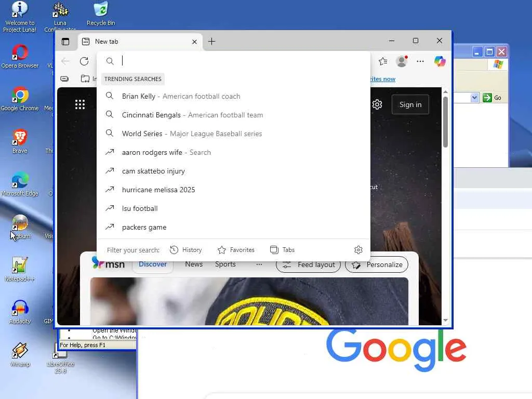Image resolution: width=532 pixels, height=399 pixels.
Task: Open the Favorites star list icon
Action: point(383,61)
